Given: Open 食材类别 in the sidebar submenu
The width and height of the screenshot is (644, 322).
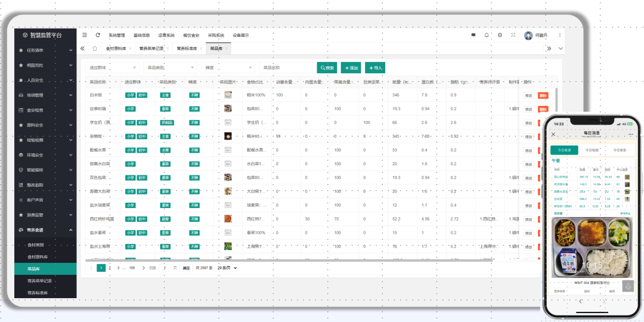Looking at the screenshot, I should click(36, 245).
